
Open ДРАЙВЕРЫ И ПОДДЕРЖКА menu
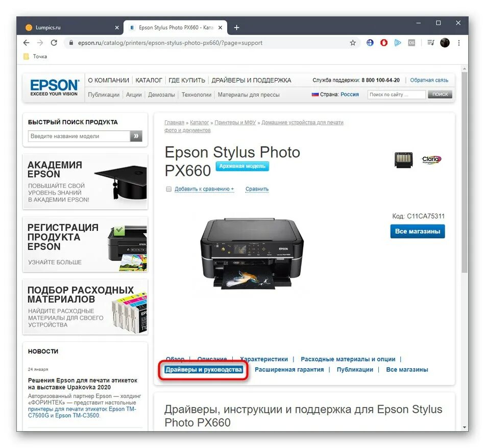251,80
